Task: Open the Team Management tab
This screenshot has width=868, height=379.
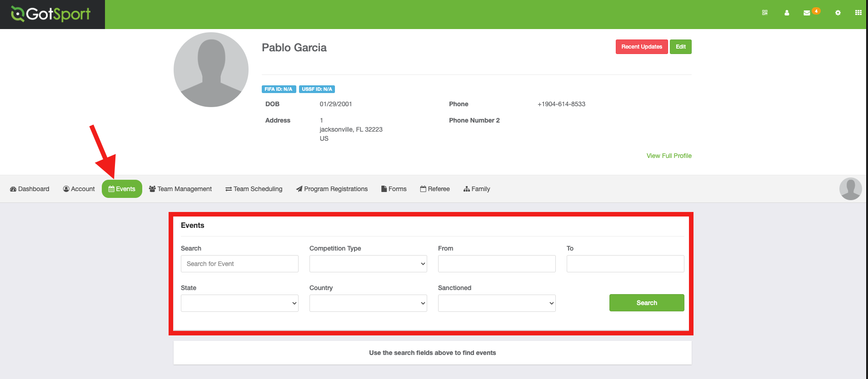Action: (x=180, y=189)
